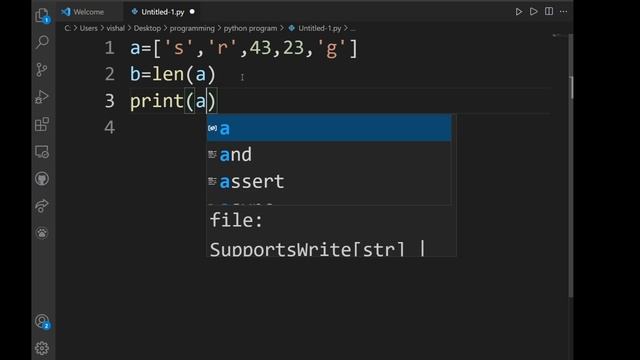Screen dimensions: 640x360
Task: Click the vishal breadcrumb
Action: tap(116, 28)
